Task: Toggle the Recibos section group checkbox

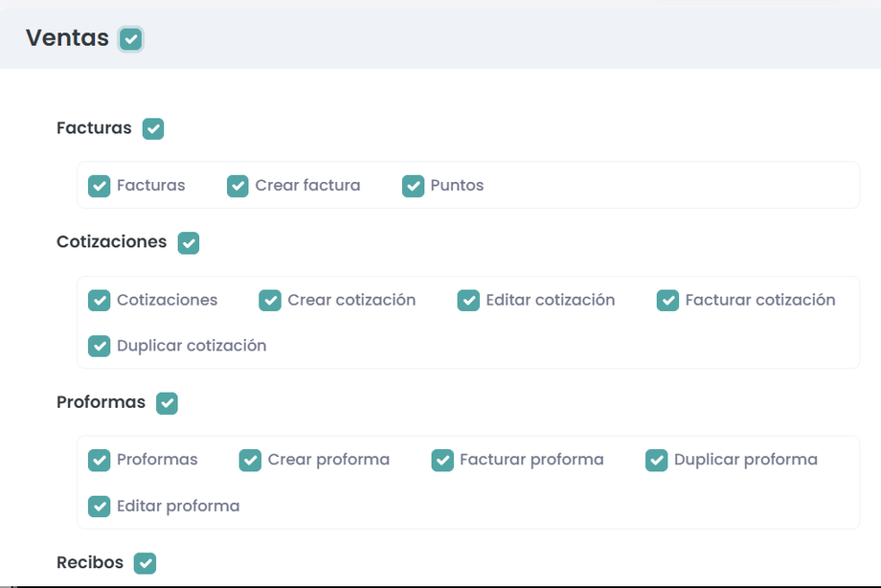Action: pos(145,563)
